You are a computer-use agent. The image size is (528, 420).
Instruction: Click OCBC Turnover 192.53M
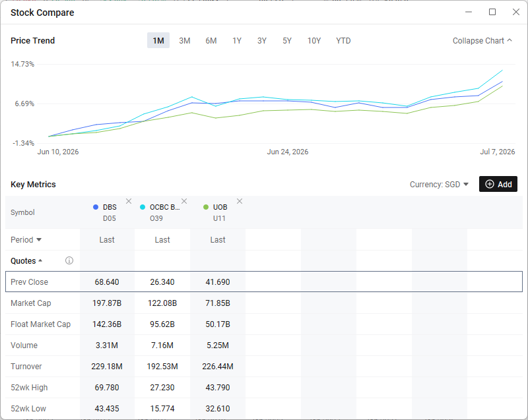pos(162,367)
